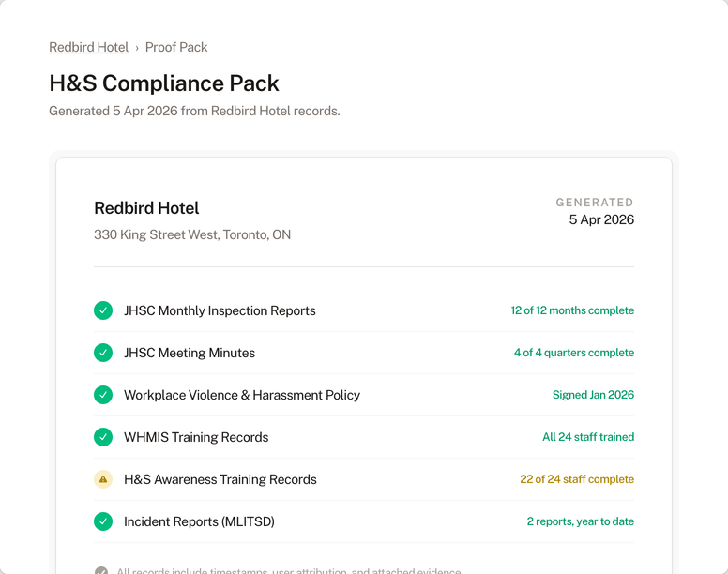Click the Workplace Violence policy check icon

pos(103,395)
